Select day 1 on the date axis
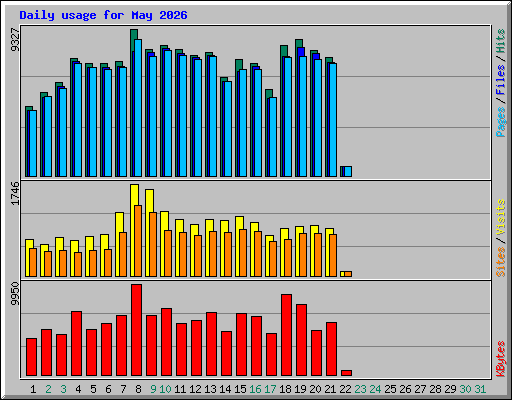The width and height of the screenshot is (512, 400). pyautogui.click(x=33, y=389)
